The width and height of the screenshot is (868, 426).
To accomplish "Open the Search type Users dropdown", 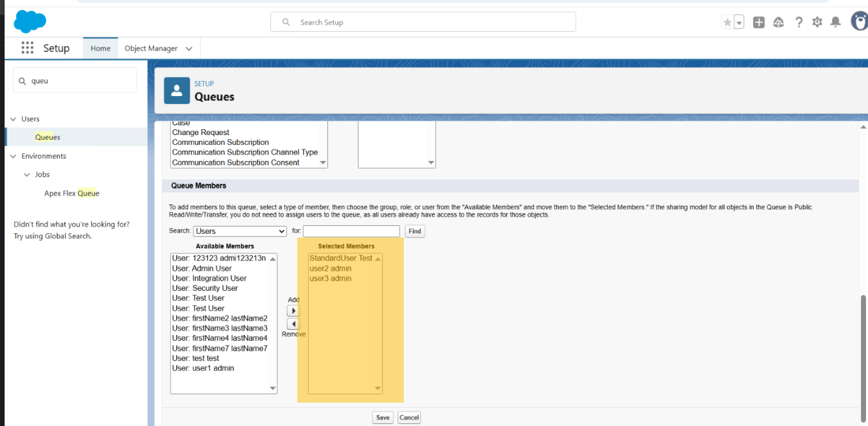I will (x=240, y=231).
